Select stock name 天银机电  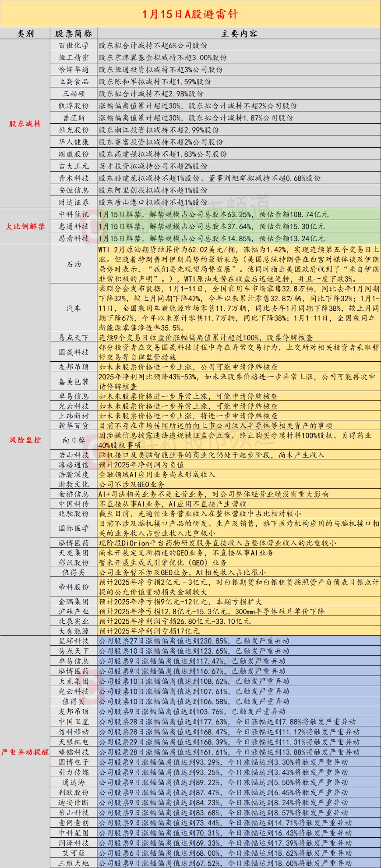pos(74,742)
